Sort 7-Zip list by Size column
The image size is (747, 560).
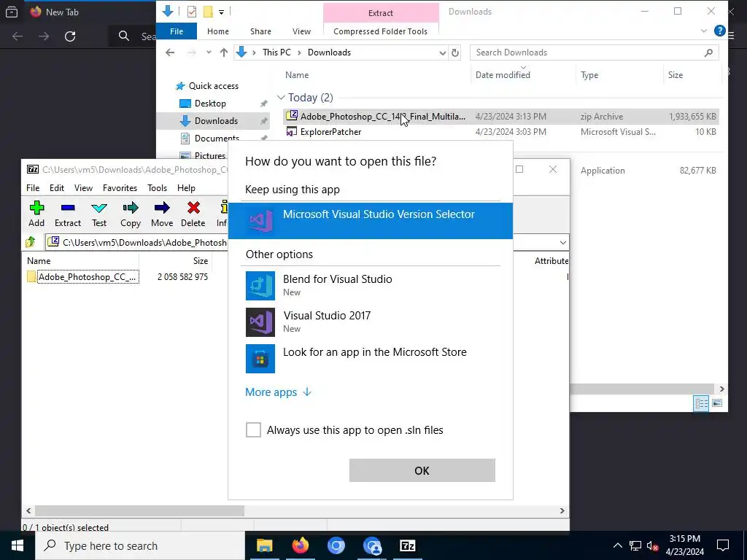click(201, 261)
